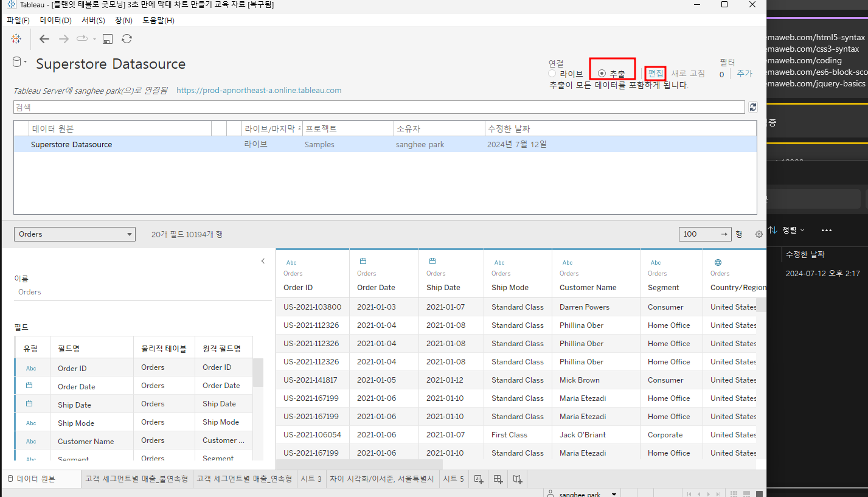Open the 정렬 sort dropdown in the background window

pyautogui.click(x=786, y=230)
